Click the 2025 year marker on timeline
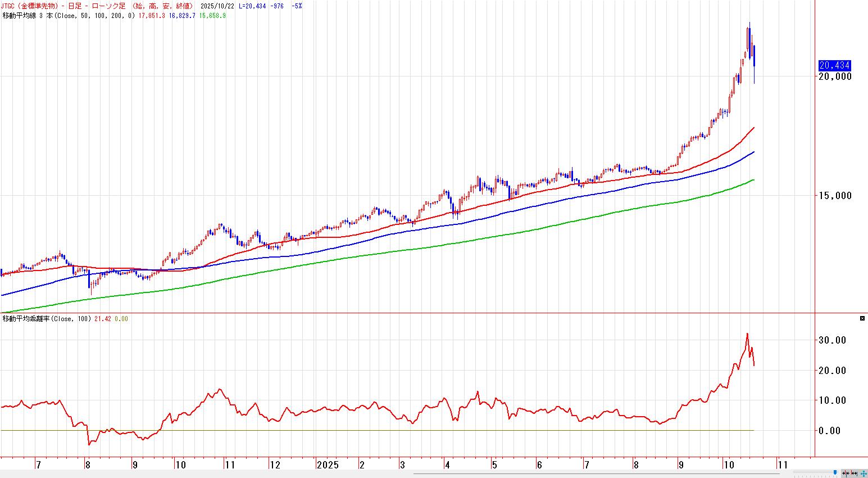Image resolution: width=868 pixels, height=478 pixels. pyautogui.click(x=328, y=465)
